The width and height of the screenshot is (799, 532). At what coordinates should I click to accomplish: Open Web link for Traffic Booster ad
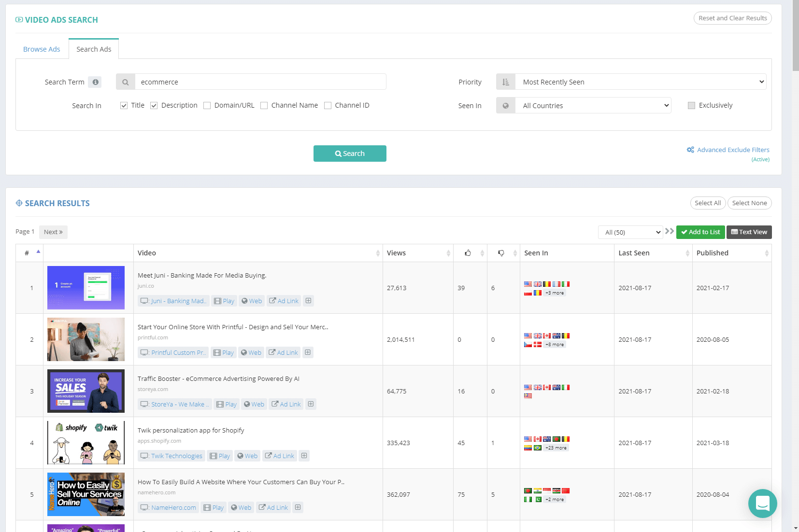pyautogui.click(x=254, y=405)
